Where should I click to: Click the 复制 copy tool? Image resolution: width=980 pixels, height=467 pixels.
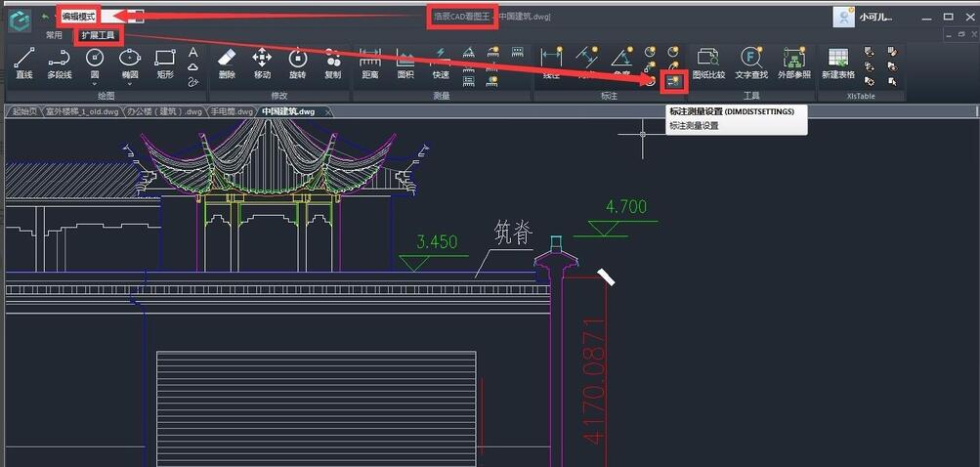click(332, 62)
